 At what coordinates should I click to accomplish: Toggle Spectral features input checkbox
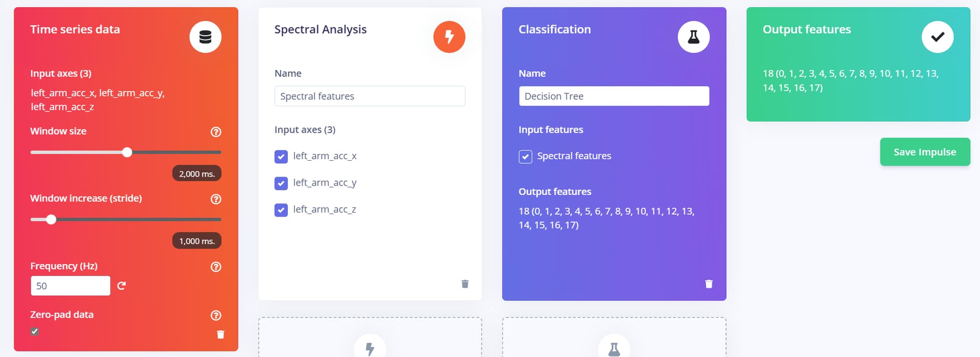tap(525, 157)
